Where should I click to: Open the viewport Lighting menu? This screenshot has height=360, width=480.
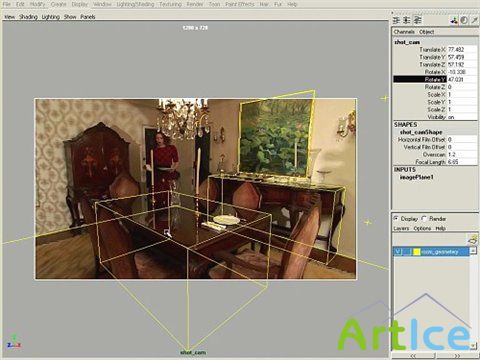tap(51, 17)
